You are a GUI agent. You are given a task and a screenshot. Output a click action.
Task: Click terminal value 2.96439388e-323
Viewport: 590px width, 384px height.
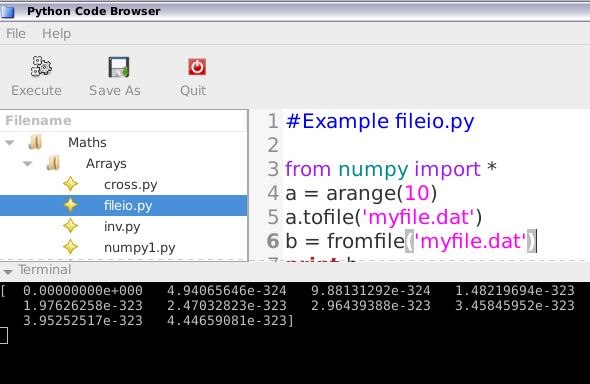pyautogui.click(x=371, y=306)
